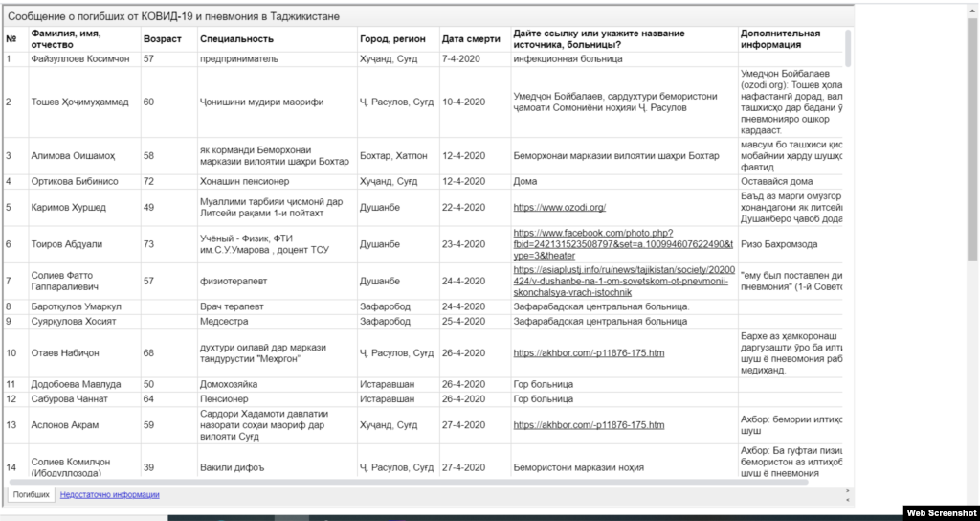Click the Дополнительная информация column header

780,38
